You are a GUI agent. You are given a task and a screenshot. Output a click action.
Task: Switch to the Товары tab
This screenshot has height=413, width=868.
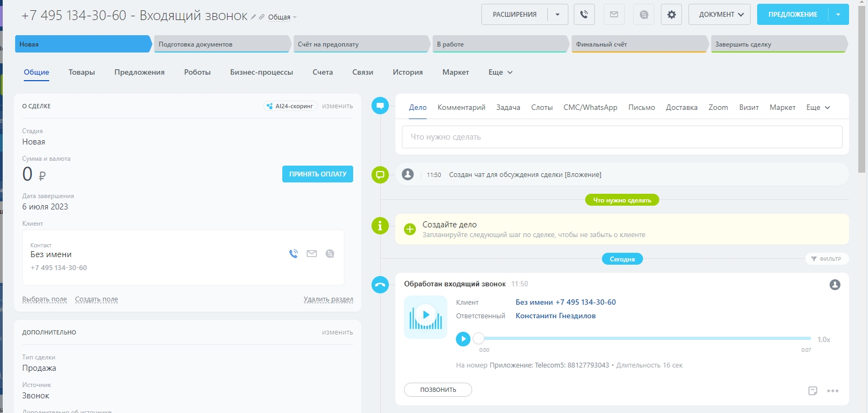[x=82, y=72]
